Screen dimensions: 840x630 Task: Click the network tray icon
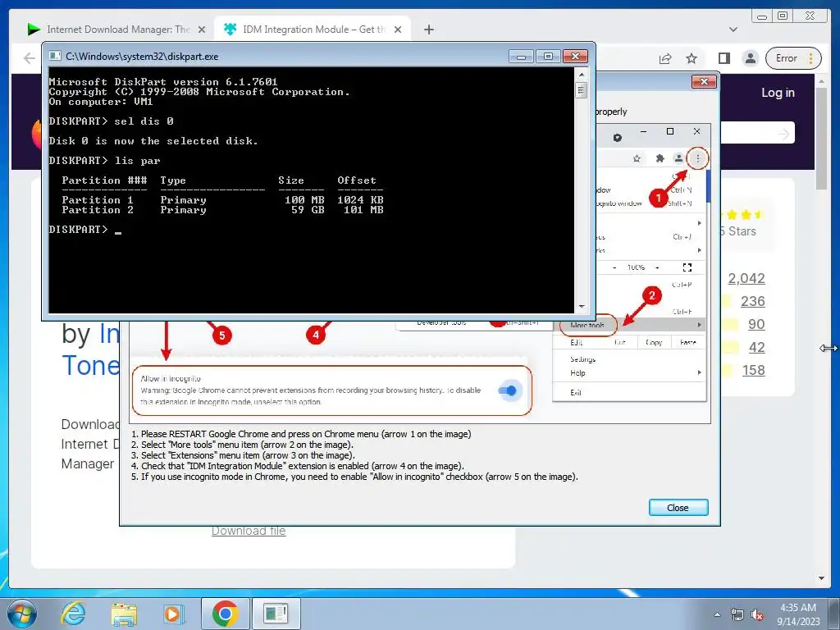click(737, 614)
